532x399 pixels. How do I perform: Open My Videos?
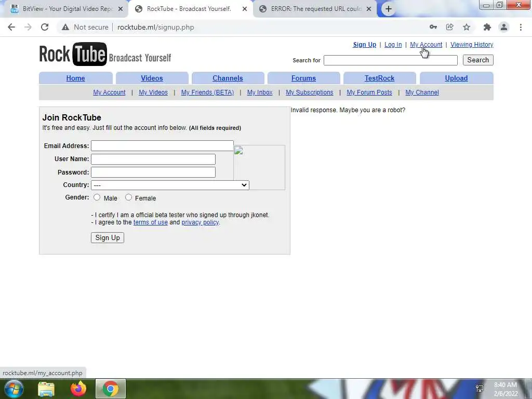(x=153, y=92)
